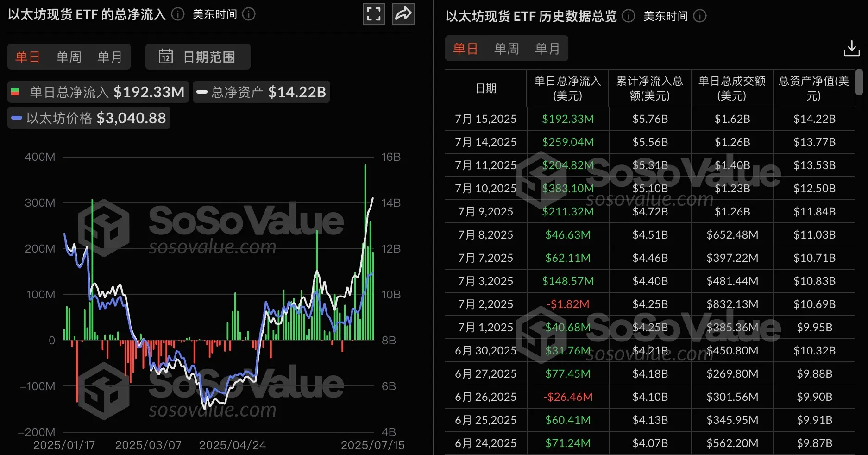
Task: Info icon beside 美东时间 above the chart
Action: (x=249, y=14)
